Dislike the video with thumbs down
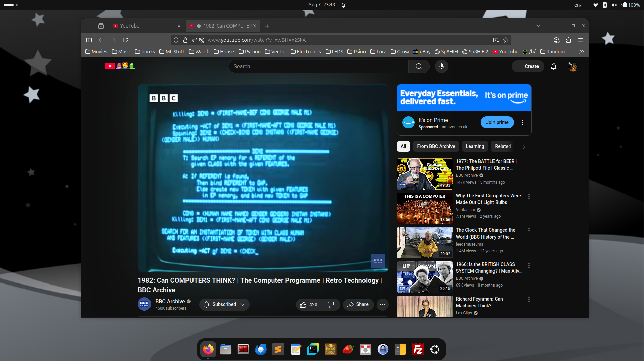This screenshot has height=361, width=644. click(331, 304)
